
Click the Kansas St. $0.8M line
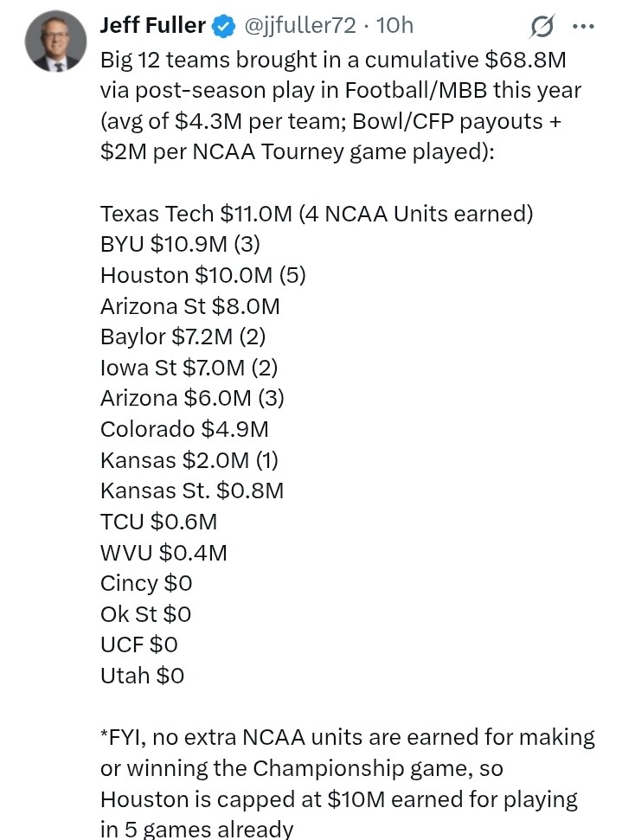[x=192, y=491]
